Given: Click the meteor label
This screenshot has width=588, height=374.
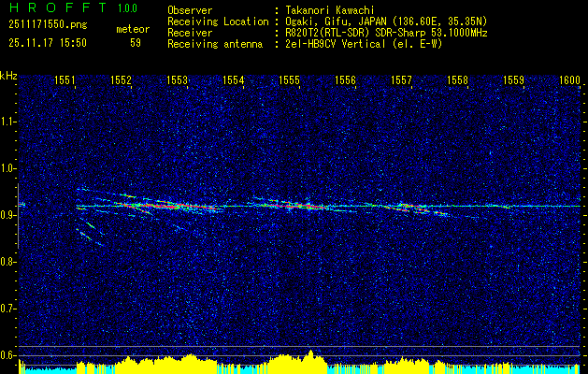Looking at the screenshot, I should point(133,29).
